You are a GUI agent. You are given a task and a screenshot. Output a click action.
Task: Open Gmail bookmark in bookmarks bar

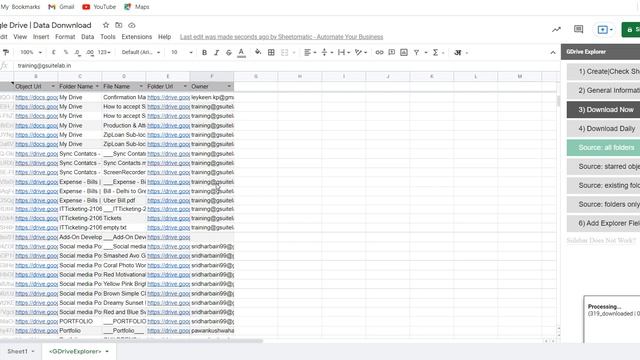pos(61,7)
